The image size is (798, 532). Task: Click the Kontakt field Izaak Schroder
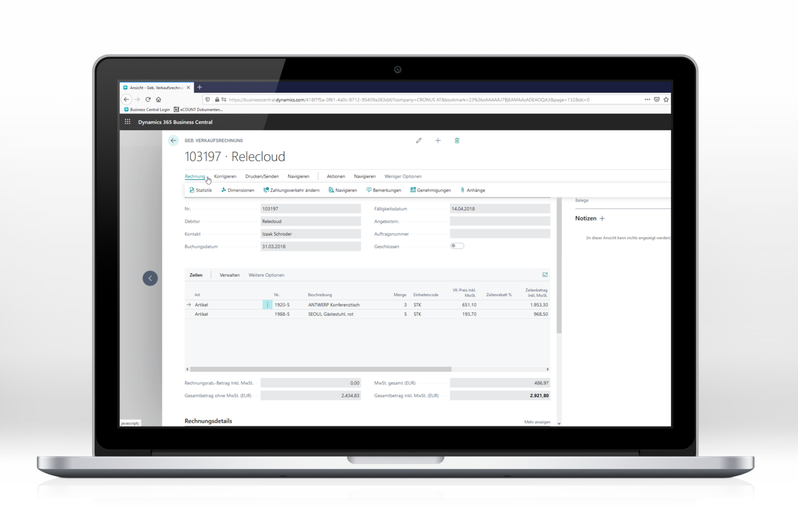(x=311, y=234)
